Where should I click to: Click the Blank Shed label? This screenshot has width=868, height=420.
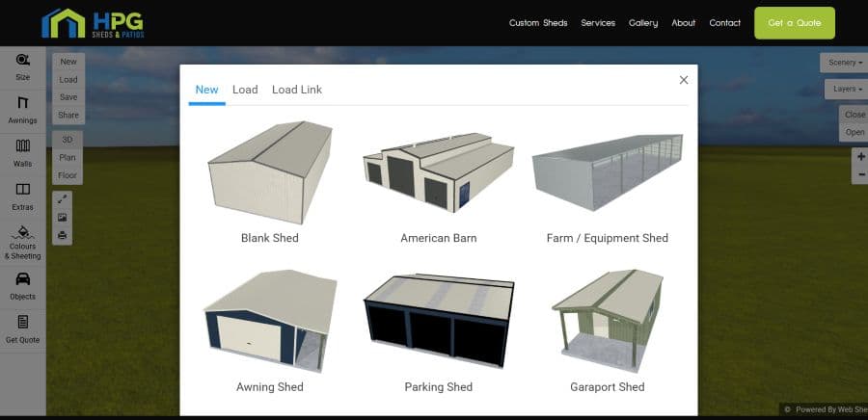click(x=270, y=238)
